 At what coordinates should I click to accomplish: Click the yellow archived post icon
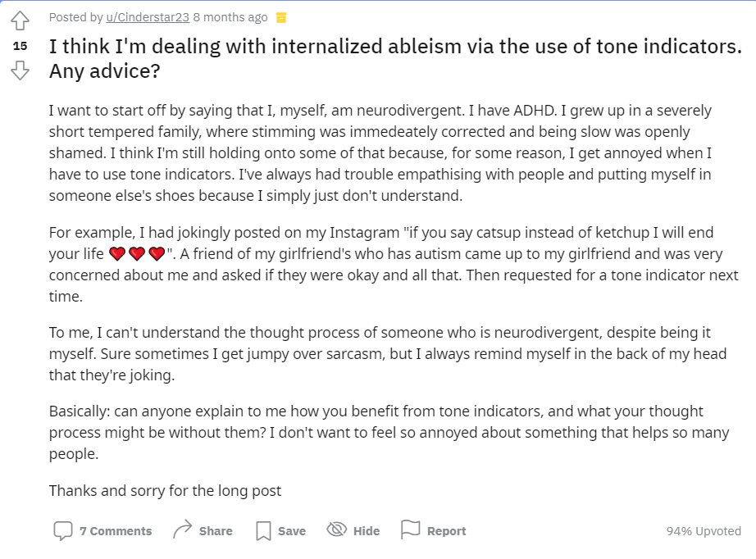[281, 18]
